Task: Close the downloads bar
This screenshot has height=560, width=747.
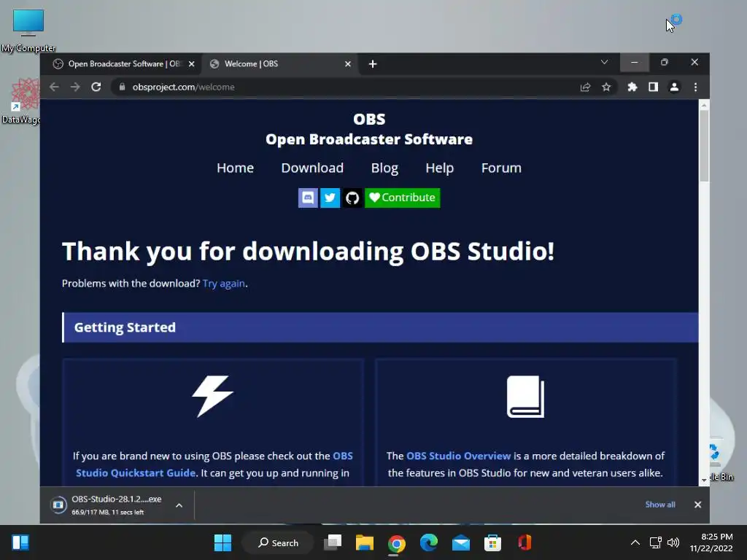Action: (x=697, y=505)
